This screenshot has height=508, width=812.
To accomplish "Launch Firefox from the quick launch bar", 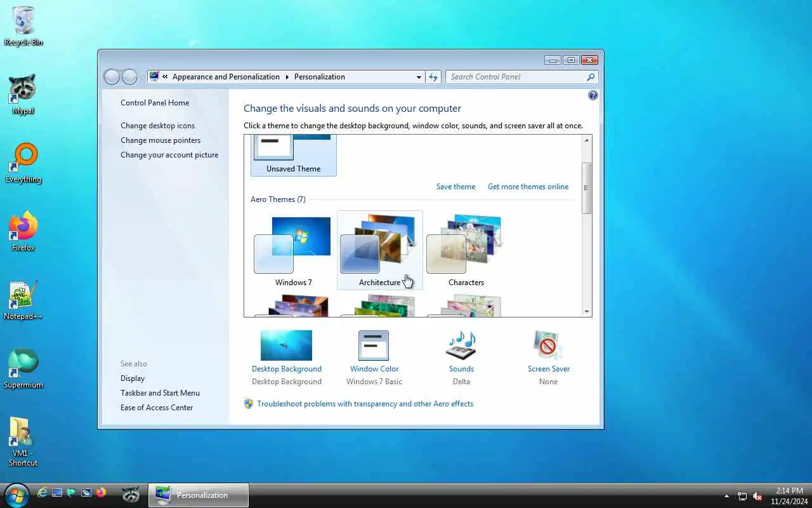I will click(101, 493).
